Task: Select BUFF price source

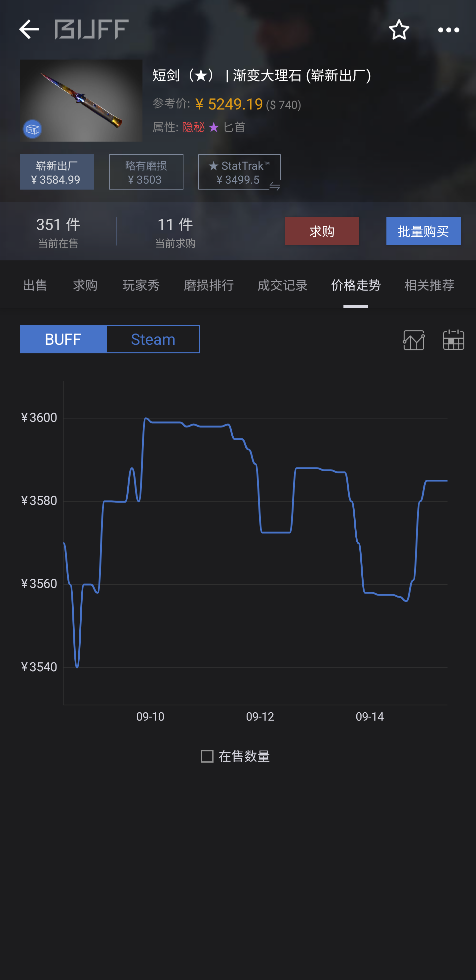Action: click(x=63, y=339)
